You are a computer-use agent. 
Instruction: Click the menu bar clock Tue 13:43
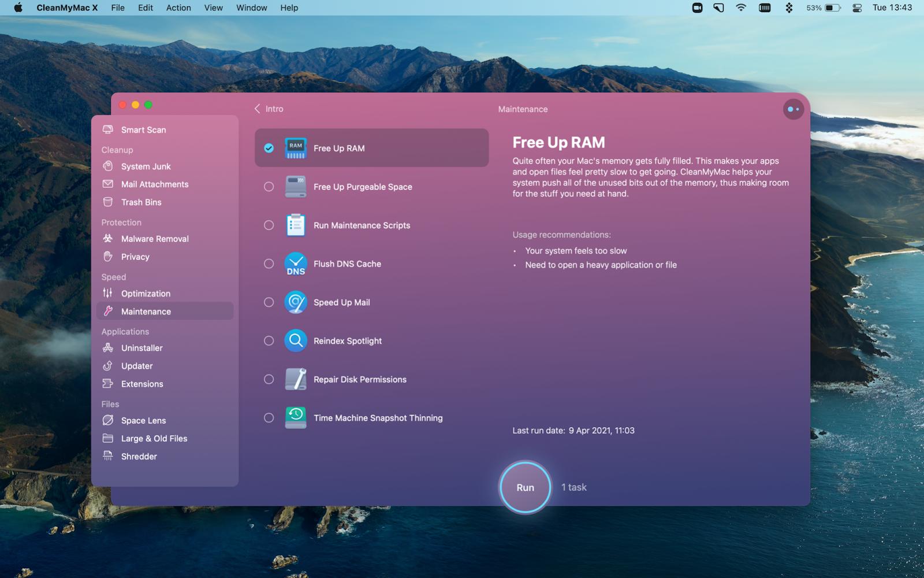892,8
